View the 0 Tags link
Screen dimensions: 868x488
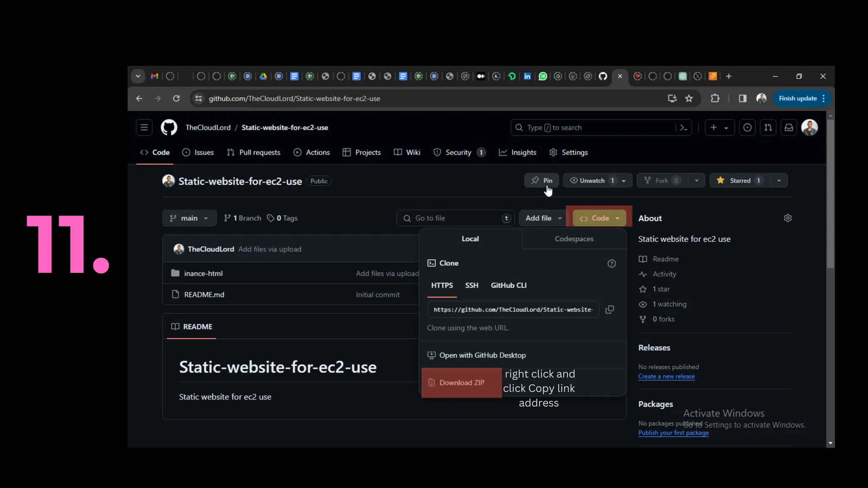point(282,218)
